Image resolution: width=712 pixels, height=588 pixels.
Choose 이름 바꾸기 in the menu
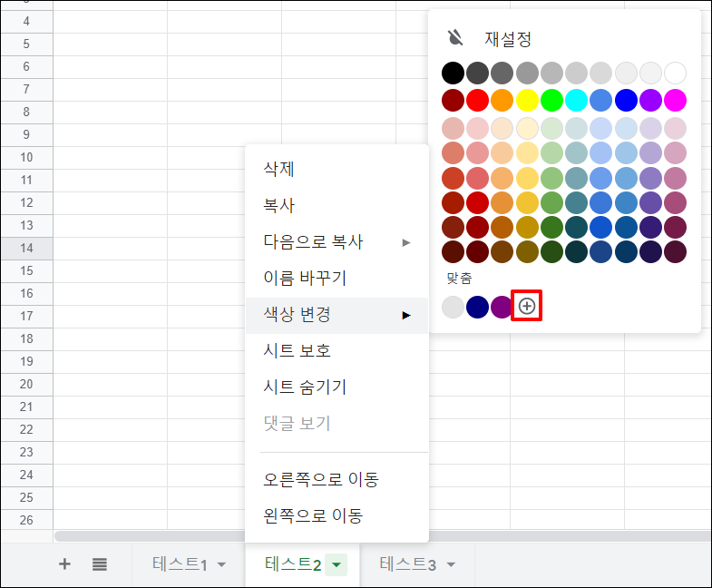click(x=305, y=279)
